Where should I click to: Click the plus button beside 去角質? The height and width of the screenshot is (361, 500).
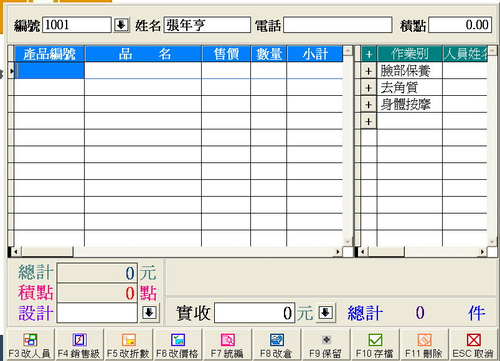coord(369,88)
